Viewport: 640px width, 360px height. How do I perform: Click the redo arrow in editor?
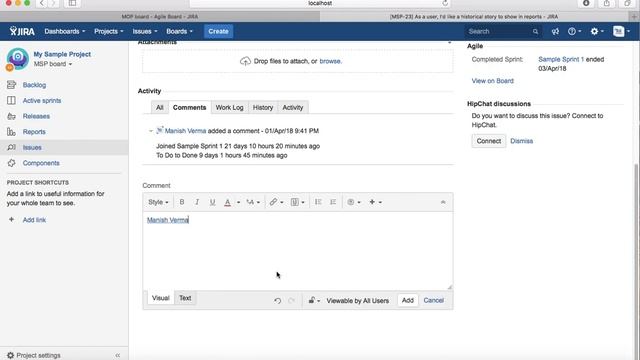pyautogui.click(x=291, y=301)
